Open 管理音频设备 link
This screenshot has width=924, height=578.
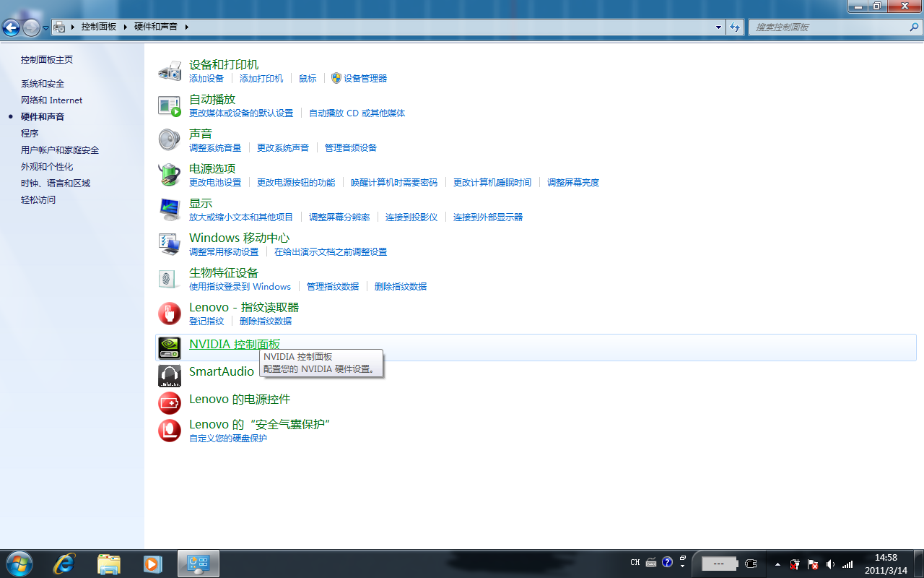coord(351,148)
